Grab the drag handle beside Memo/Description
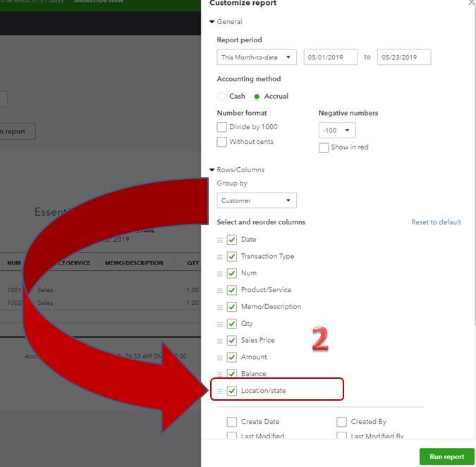Screen dimensions: 476x467 pyautogui.click(x=220, y=308)
